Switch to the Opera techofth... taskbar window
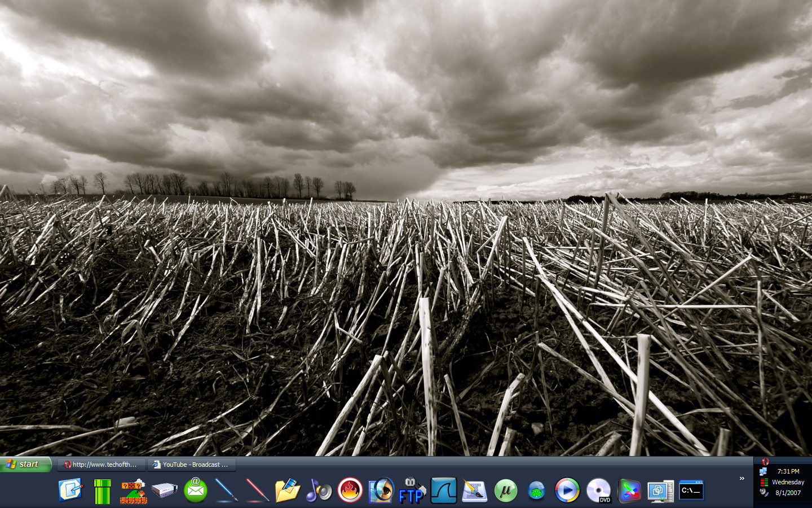Viewport: 812px width, 508px height. point(101,465)
